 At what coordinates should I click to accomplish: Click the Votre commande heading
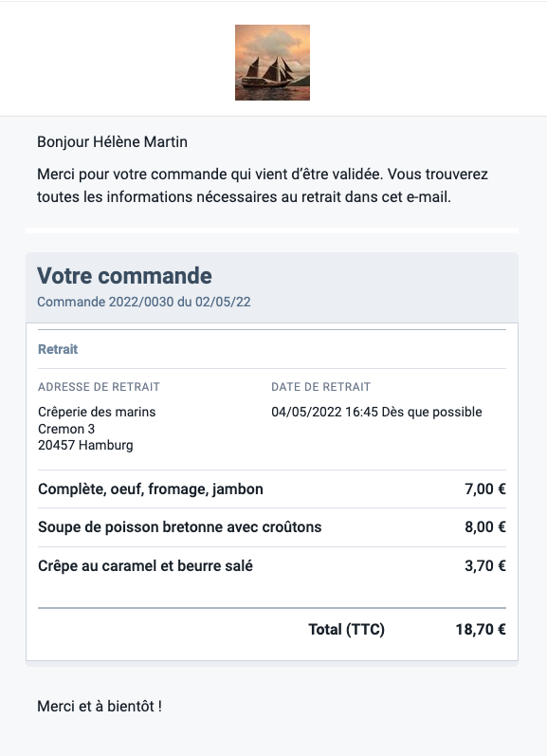tap(124, 276)
